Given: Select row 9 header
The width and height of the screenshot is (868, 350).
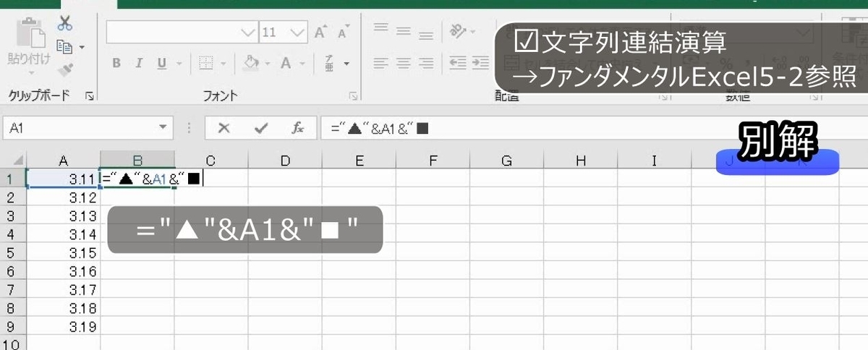Looking at the screenshot, I should (x=13, y=327).
